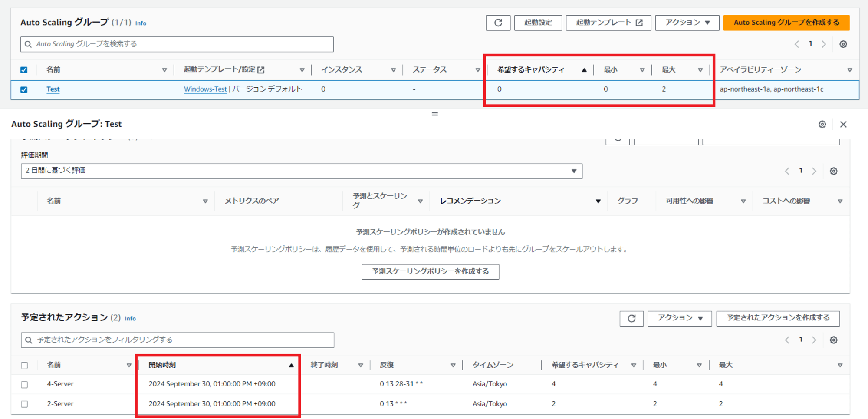Close the Test group detail panel

[x=843, y=124]
